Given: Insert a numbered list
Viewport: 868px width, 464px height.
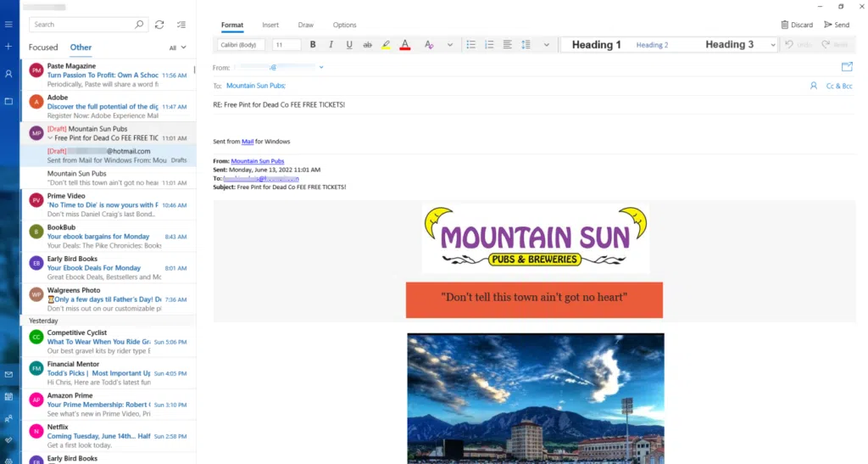Looking at the screenshot, I should (x=489, y=45).
